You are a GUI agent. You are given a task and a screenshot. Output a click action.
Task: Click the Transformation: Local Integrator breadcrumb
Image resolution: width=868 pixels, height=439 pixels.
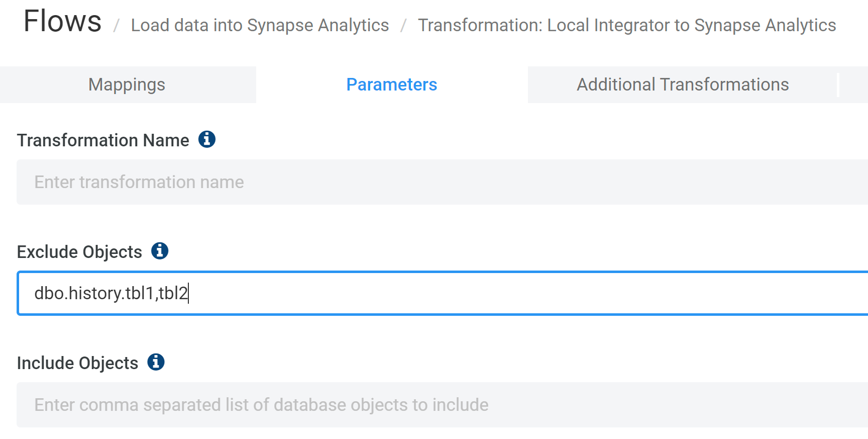click(626, 25)
